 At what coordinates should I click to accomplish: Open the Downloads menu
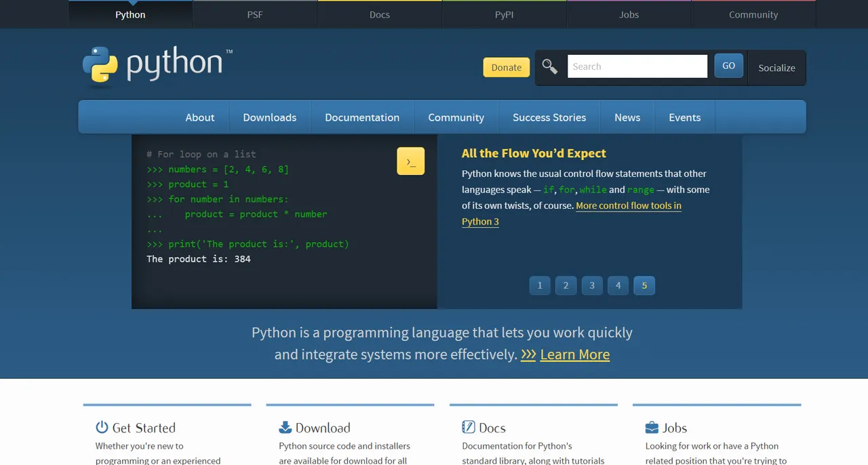pos(270,117)
